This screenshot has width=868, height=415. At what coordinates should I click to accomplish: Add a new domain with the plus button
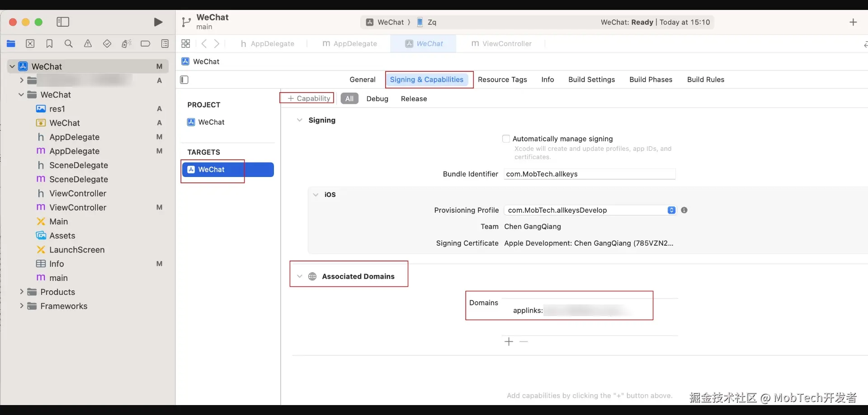point(509,341)
